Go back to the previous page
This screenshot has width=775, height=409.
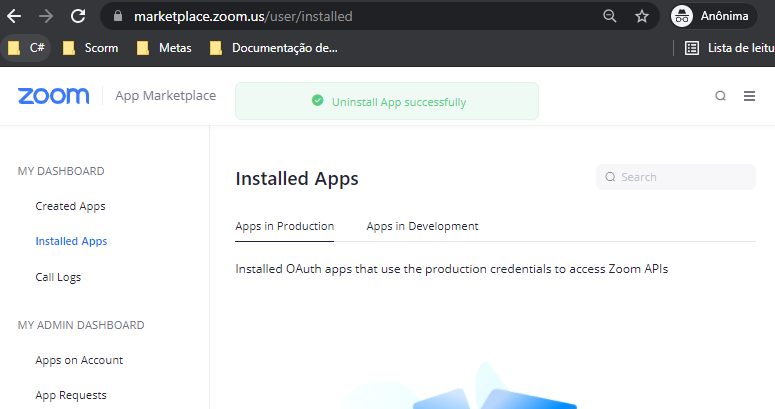click(14, 16)
